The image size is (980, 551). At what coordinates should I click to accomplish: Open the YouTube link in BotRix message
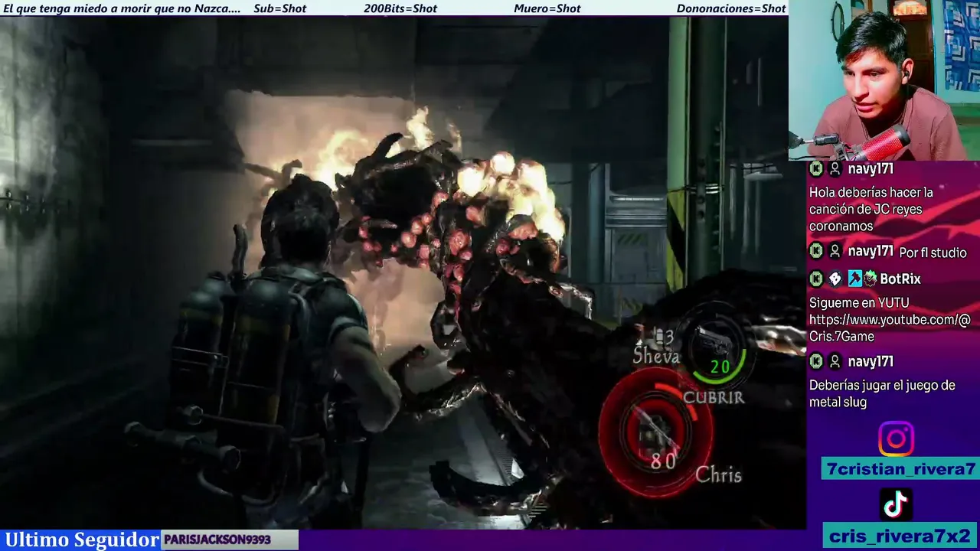point(889,328)
